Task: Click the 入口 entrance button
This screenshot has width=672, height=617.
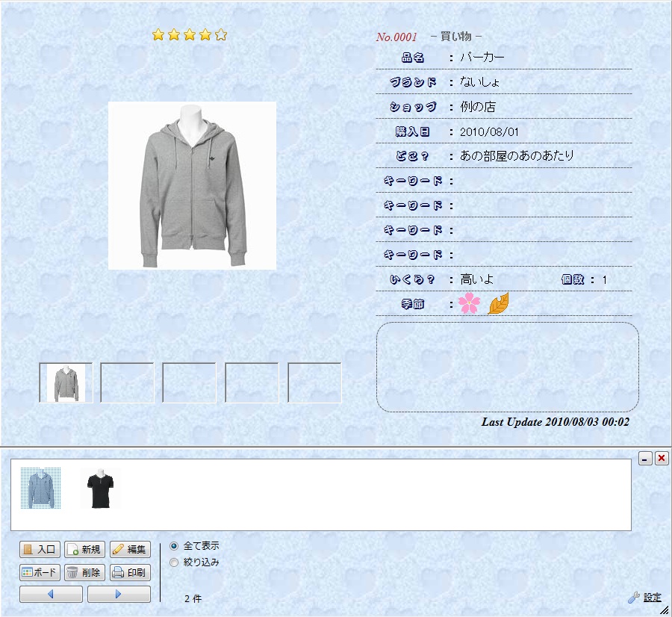Action: coord(40,550)
